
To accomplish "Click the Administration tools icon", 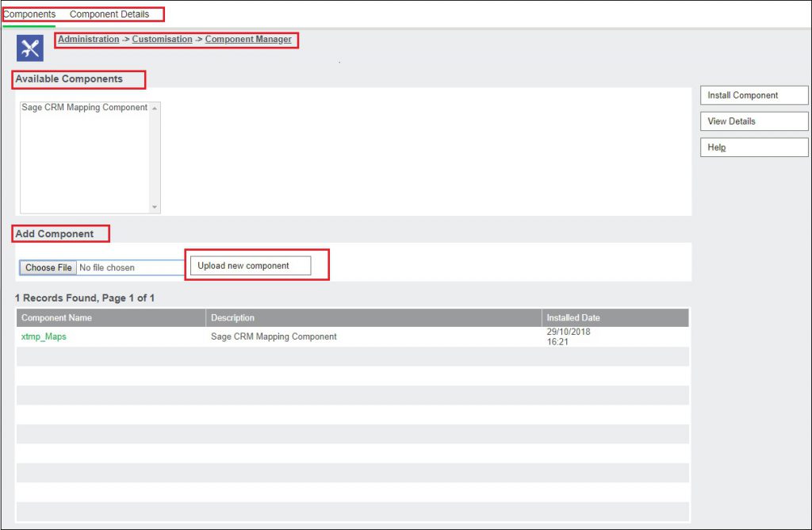I will click(x=29, y=48).
